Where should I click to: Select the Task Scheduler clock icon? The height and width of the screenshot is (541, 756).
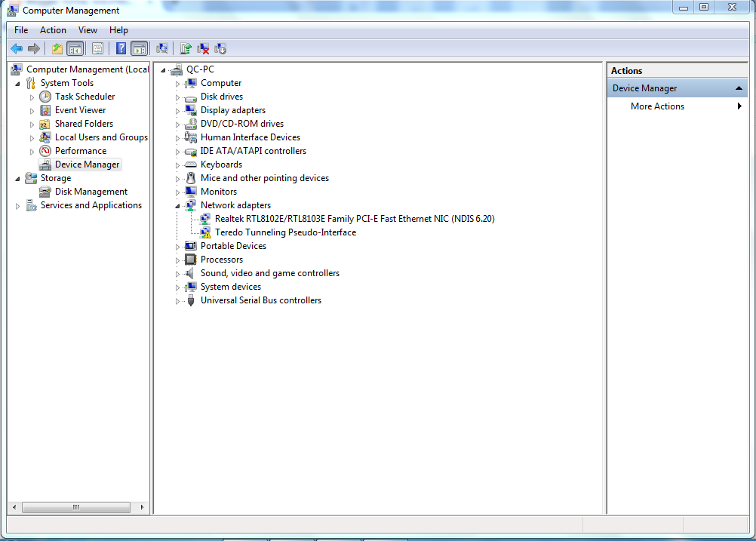45,97
